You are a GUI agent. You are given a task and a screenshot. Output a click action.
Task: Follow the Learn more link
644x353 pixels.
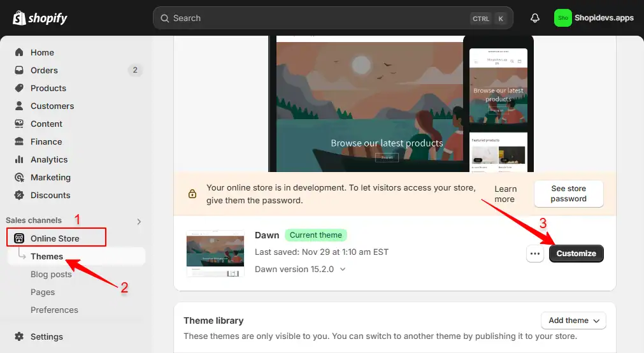(505, 194)
